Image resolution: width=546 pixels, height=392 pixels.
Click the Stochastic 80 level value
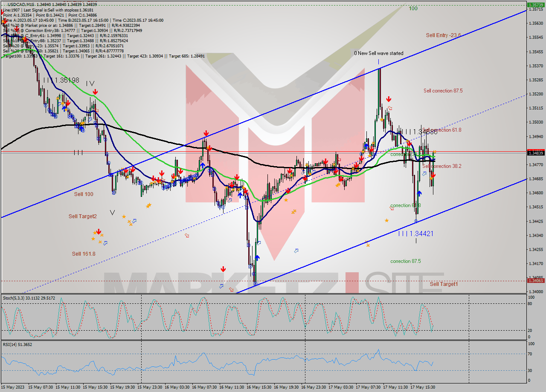(x=530, y=304)
